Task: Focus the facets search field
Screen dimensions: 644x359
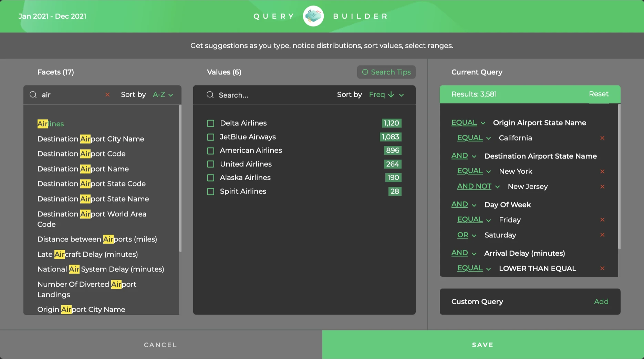Action: (71, 95)
